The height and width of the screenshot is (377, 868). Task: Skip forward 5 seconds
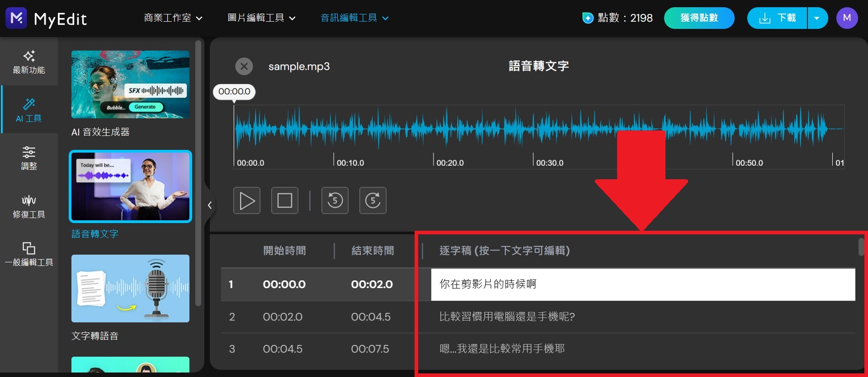pos(373,200)
